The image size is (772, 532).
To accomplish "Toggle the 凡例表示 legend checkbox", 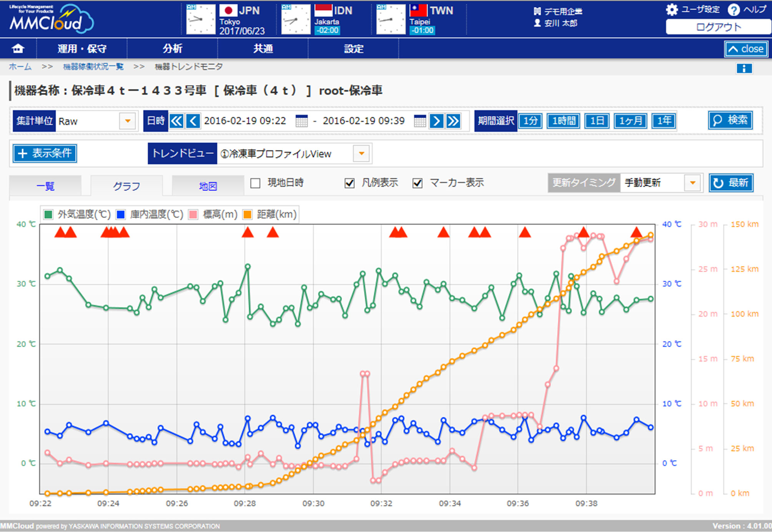I will [349, 183].
